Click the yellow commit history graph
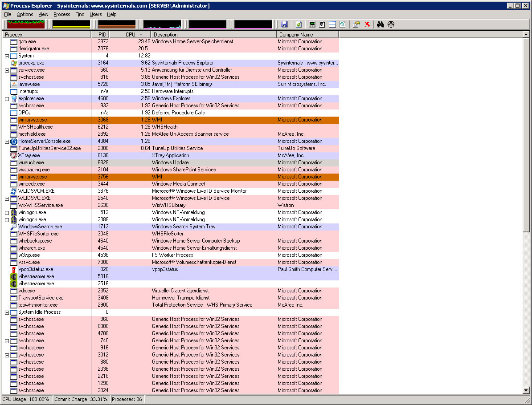This screenshot has height=405, width=532. 71,24
